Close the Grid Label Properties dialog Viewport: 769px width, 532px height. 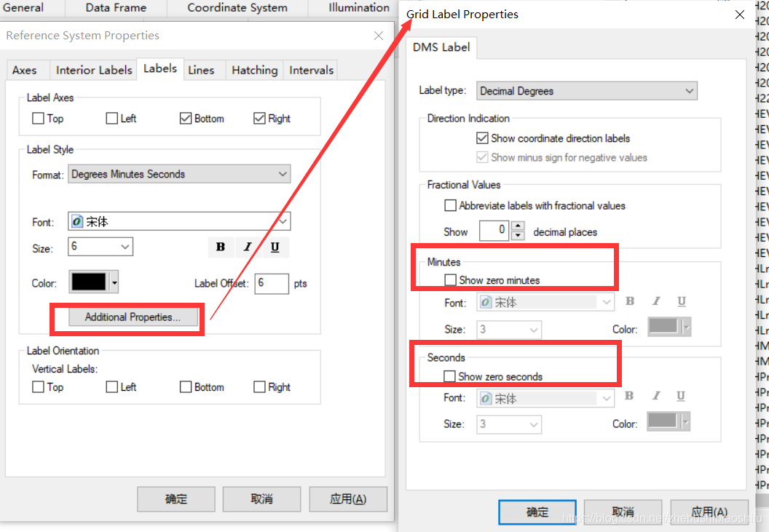740,15
